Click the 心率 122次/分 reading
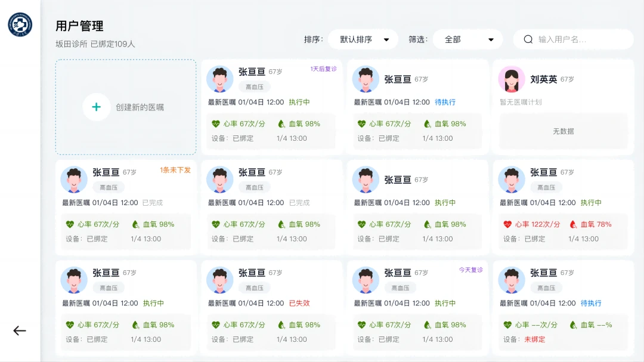Image resolution: width=644 pixels, height=362 pixels. (x=537, y=224)
